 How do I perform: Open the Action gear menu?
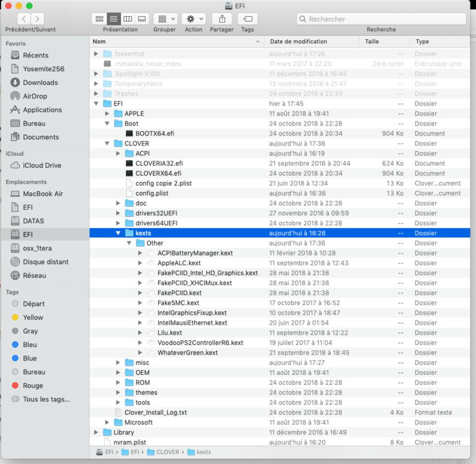(x=194, y=19)
